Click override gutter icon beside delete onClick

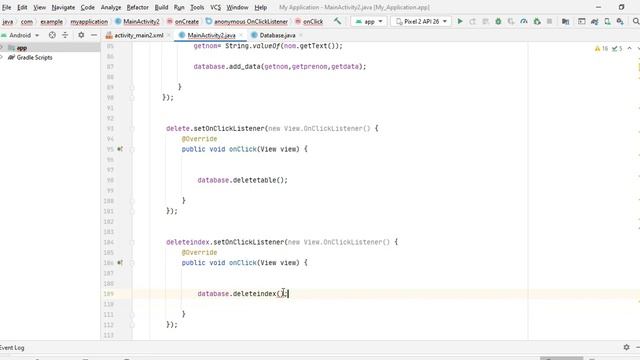(x=120, y=149)
